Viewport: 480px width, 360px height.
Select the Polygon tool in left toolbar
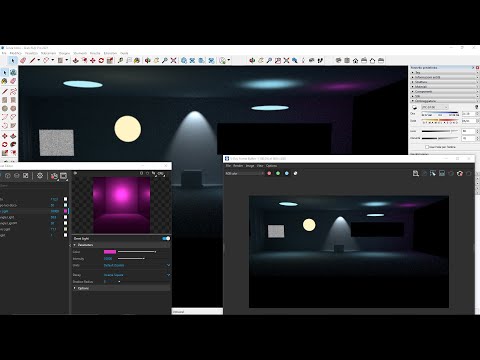[x=13, y=108]
